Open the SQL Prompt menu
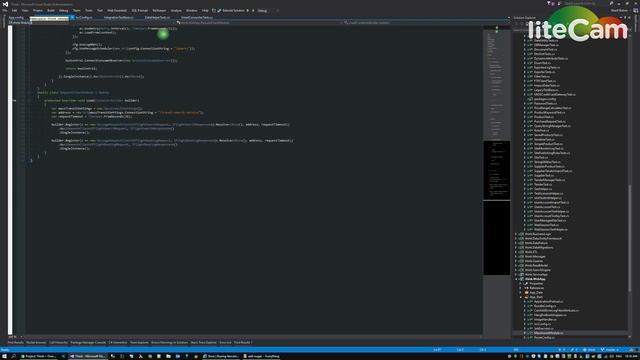 pos(140,11)
